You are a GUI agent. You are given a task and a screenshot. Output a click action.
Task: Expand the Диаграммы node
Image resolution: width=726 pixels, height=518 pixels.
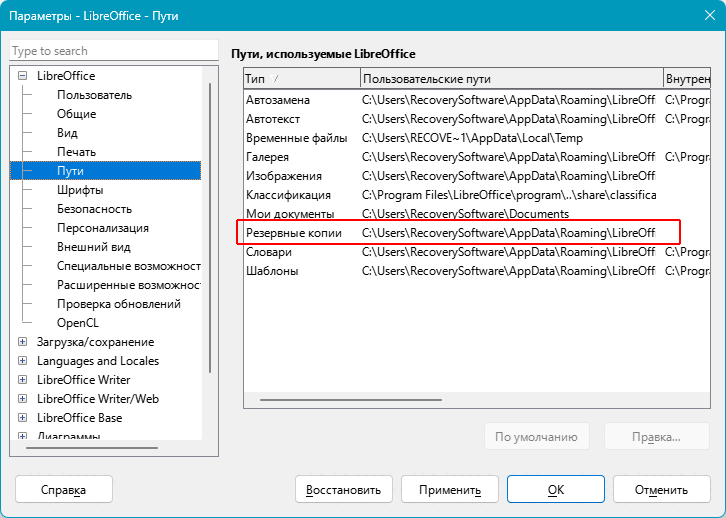coord(22,436)
